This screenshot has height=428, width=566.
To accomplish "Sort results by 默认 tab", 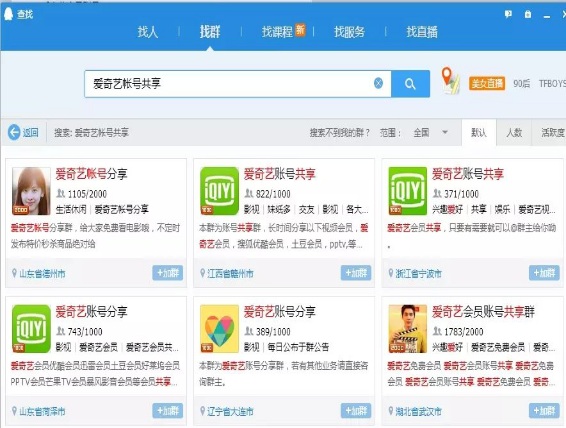I will 479,132.
